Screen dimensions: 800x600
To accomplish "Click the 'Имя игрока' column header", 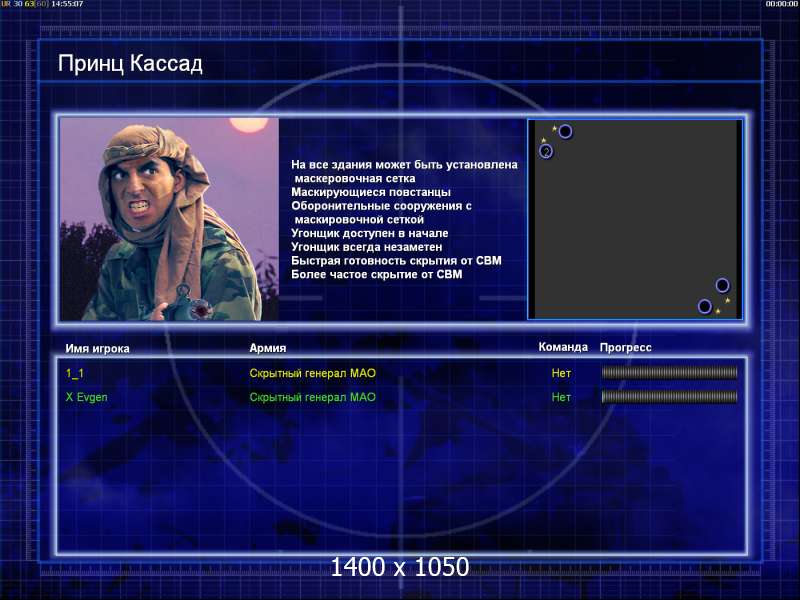I will pyautogui.click(x=98, y=348).
